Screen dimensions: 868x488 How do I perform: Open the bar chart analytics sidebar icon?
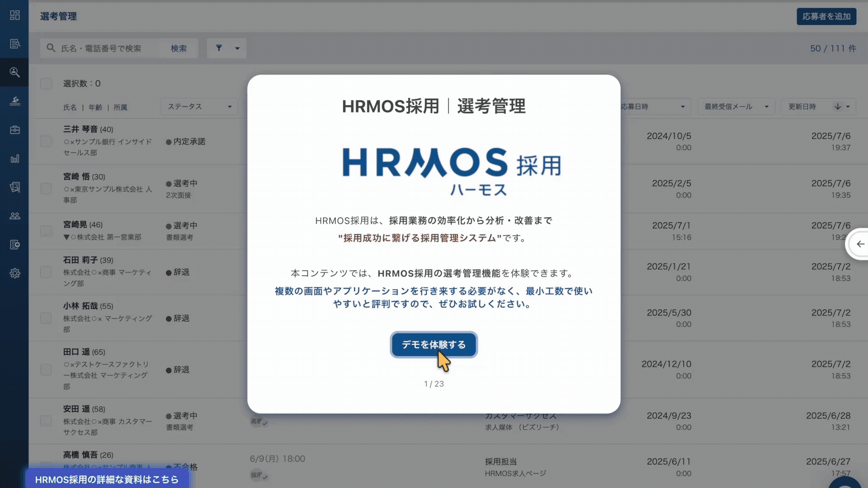pyautogui.click(x=14, y=159)
